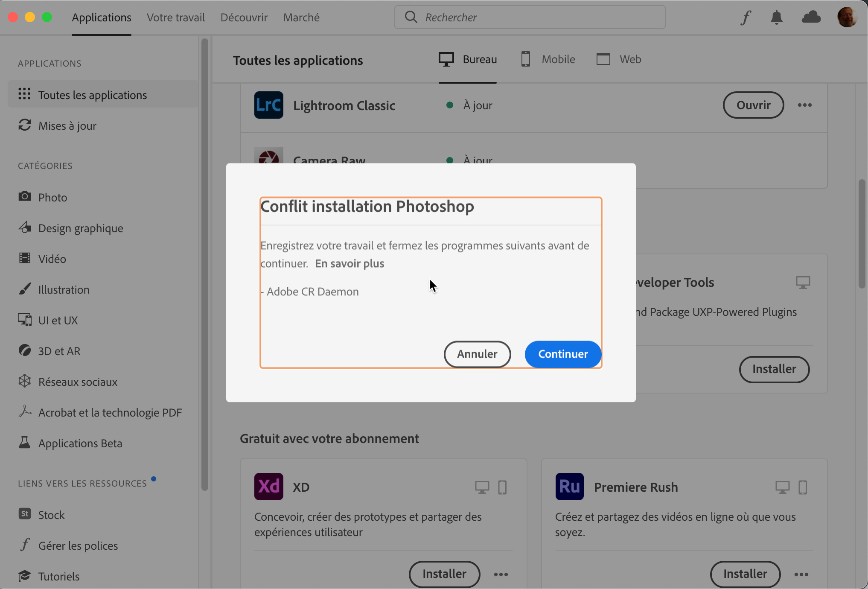Select the Photo category in the sidebar

(52, 197)
